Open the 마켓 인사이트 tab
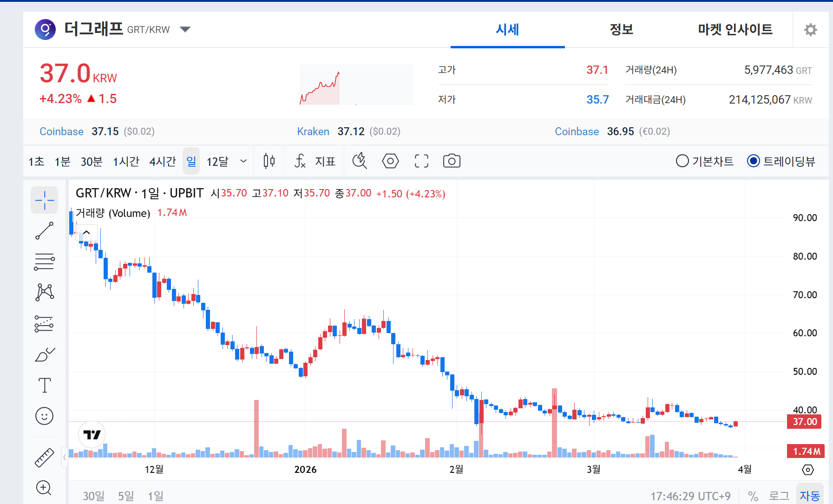The image size is (833, 504). click(735, 30)
